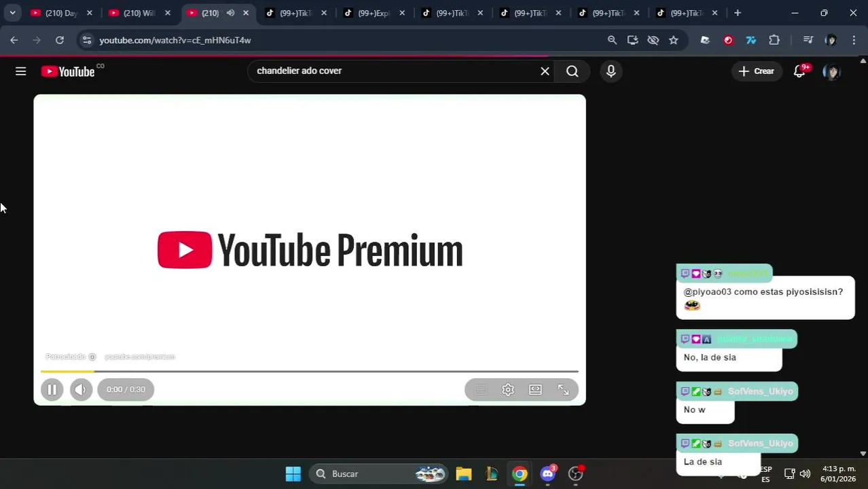This screenshot has width=868, height=489.
Task: Switch to the '(210) Wil' tab
Action: pyautogui.click(x=140, y=13)
